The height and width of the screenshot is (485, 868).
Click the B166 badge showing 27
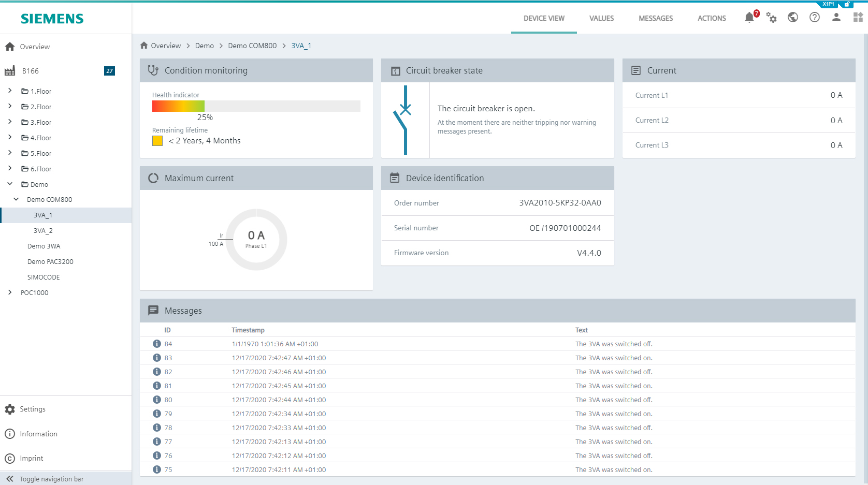pyautogui.click(x=109, y=71)
